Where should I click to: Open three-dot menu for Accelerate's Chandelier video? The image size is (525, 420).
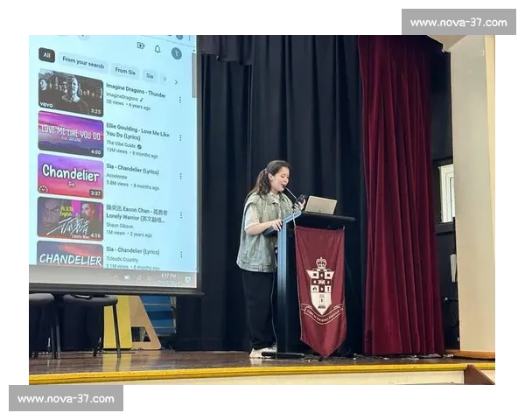180,176
